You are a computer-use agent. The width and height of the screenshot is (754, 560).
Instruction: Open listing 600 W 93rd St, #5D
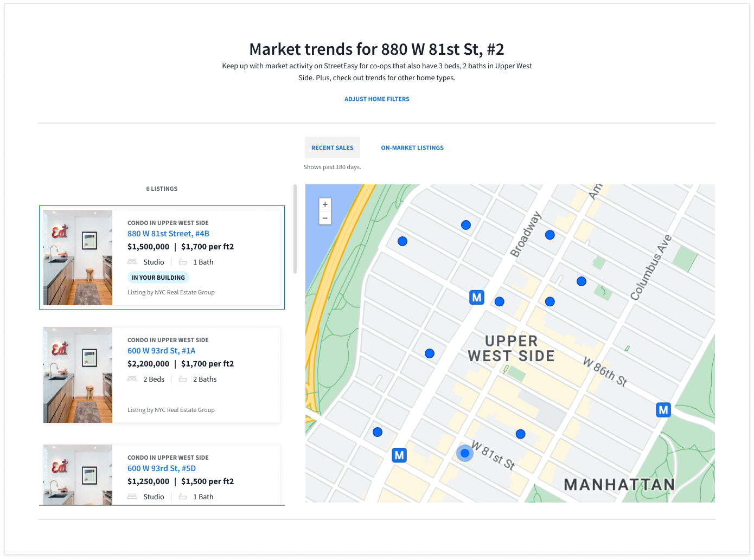[161, 468]
